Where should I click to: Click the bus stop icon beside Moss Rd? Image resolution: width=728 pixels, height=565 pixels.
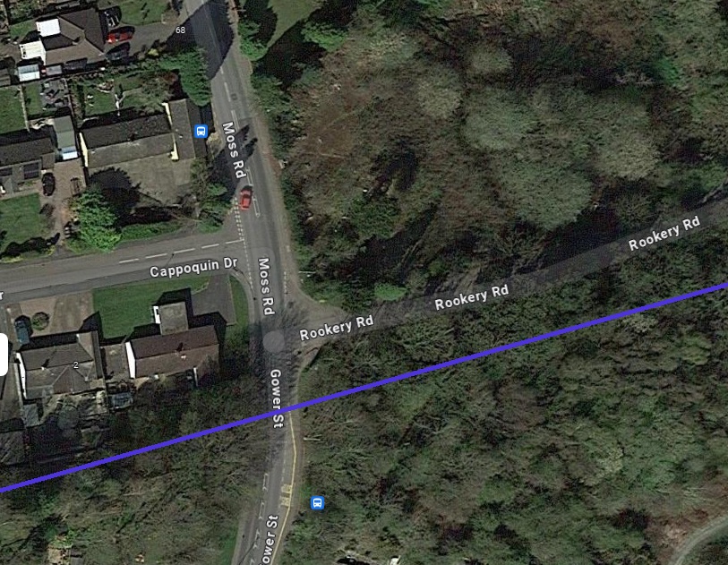201,132
